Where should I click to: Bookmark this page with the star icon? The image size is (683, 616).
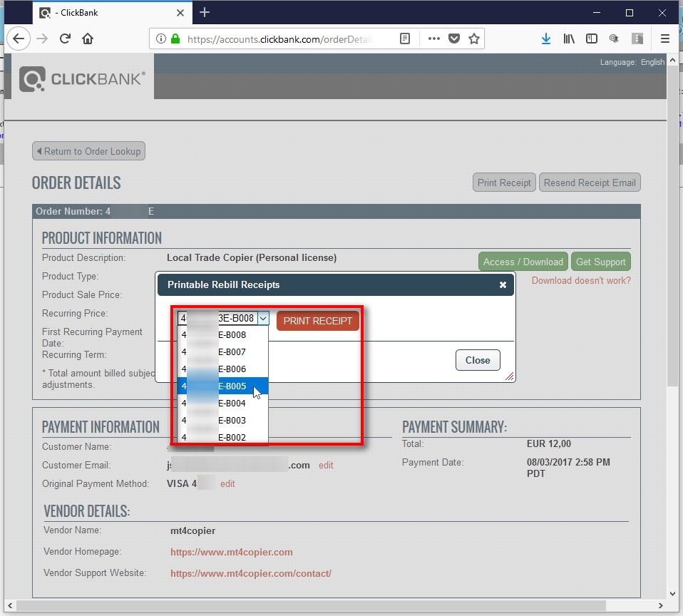pos(474,39)
